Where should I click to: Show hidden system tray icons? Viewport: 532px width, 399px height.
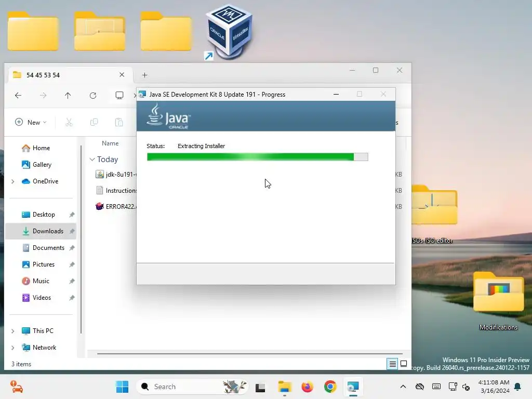pos(403,387)
